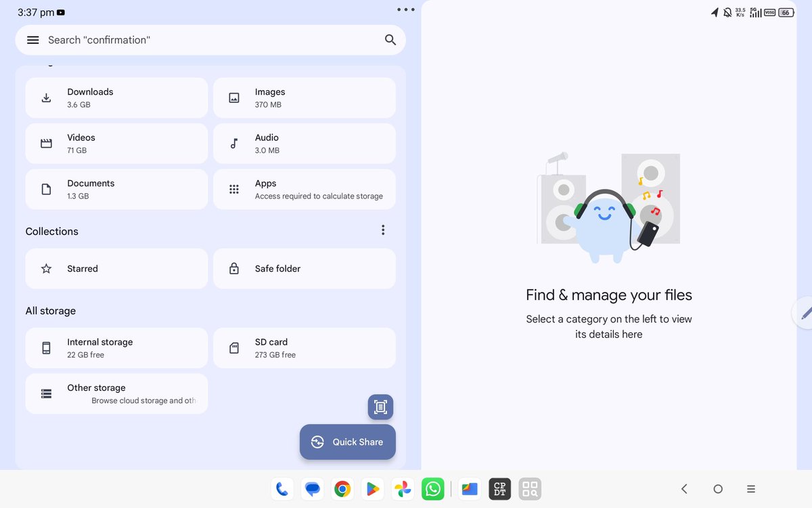The height and width of the screenshot is (508, 812).
Task: Tap the Back navigation button
Action: pos(684,489)
